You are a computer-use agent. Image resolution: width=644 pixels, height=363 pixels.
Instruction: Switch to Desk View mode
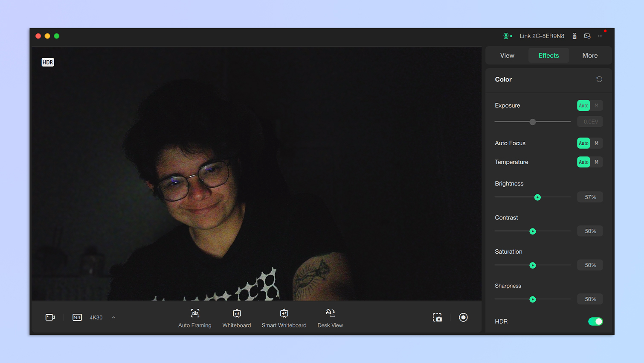pyautogui.click(x=330, y=318)
